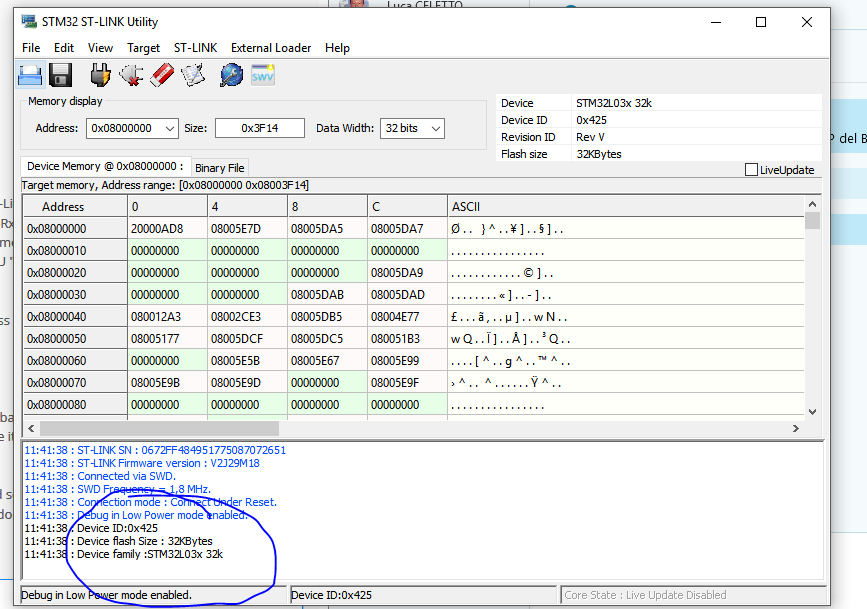This screenshot has width=867, height=609.
Task: Select the Device Memory @ 0x08000000 tab
Action: [x=105, y=166]
